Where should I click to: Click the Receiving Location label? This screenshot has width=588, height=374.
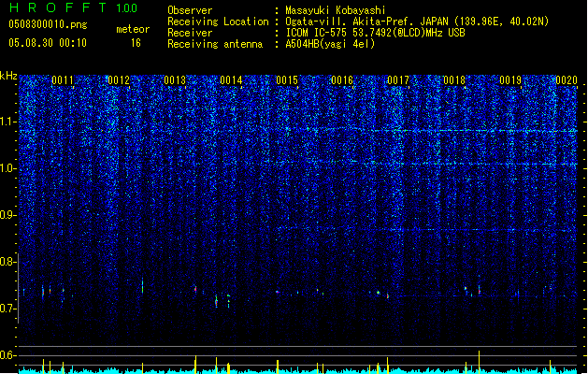click(x=218, y=22)
